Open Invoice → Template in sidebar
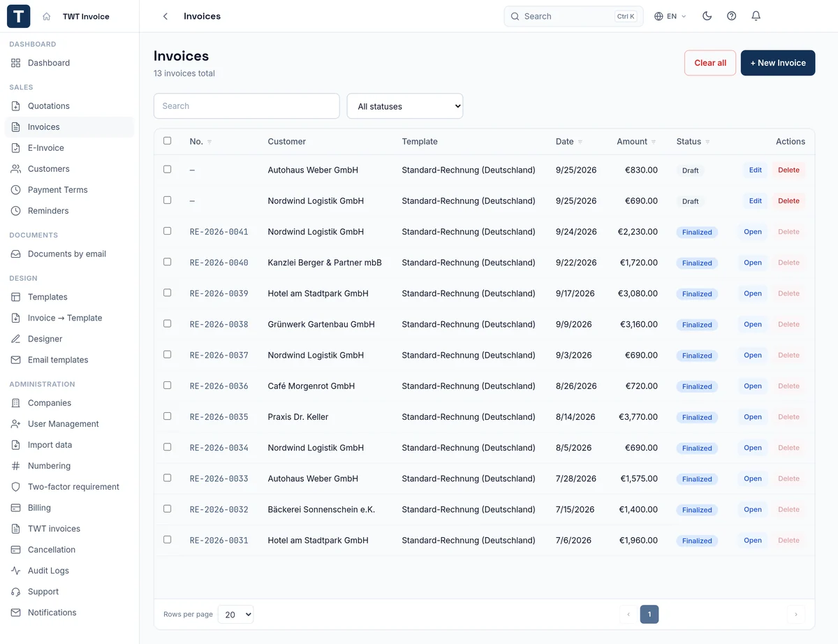 (70, 318)
